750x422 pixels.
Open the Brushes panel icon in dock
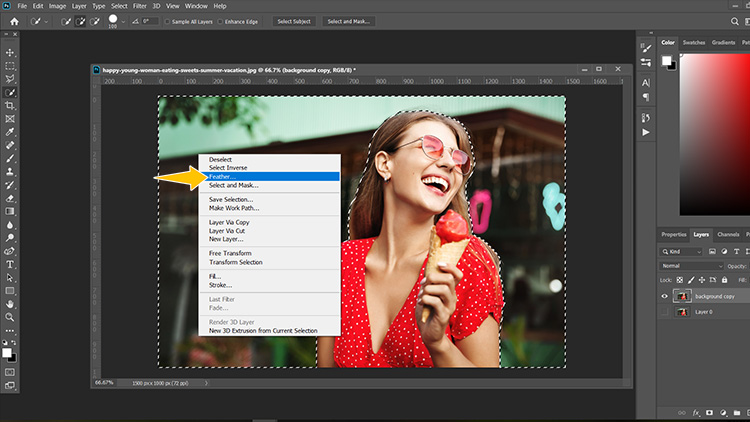coord(646,47)
